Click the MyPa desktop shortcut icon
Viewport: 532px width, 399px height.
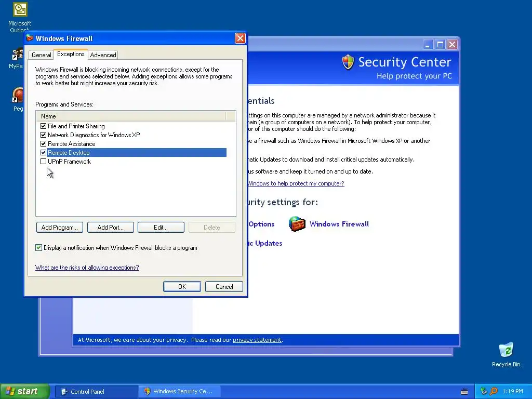(x=17, y=54)
